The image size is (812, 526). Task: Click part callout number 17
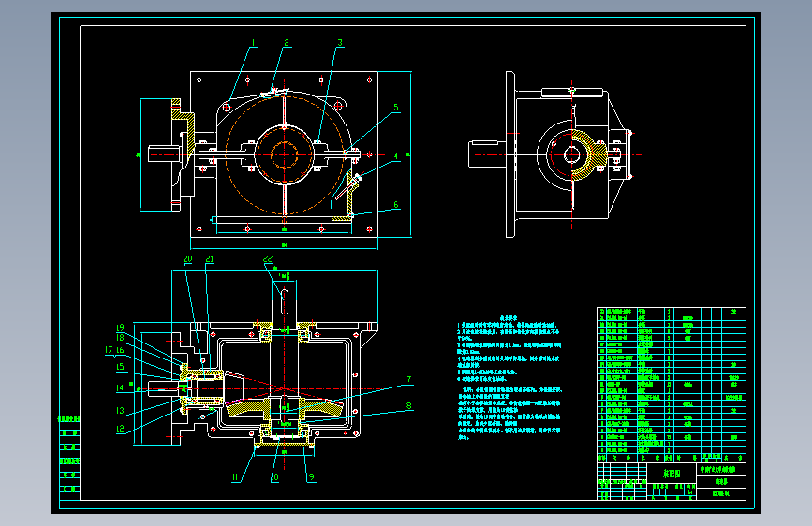(x=109, y=350)
